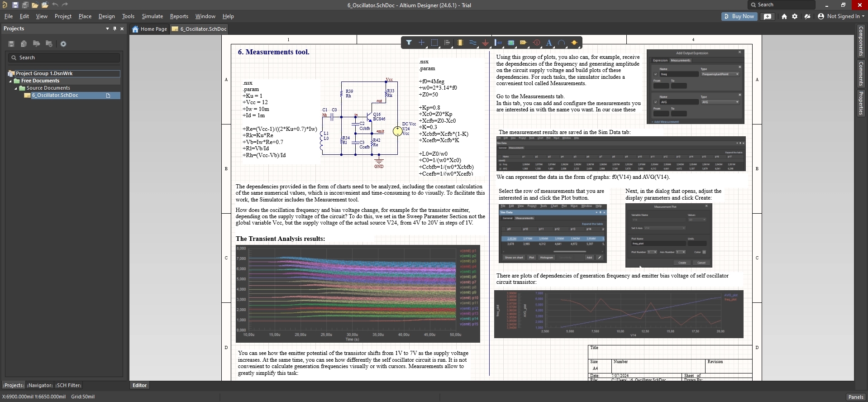Collapse the Free Documents tree node
The width and height of the screenshot is (868, 402).
tap(10, 81)
